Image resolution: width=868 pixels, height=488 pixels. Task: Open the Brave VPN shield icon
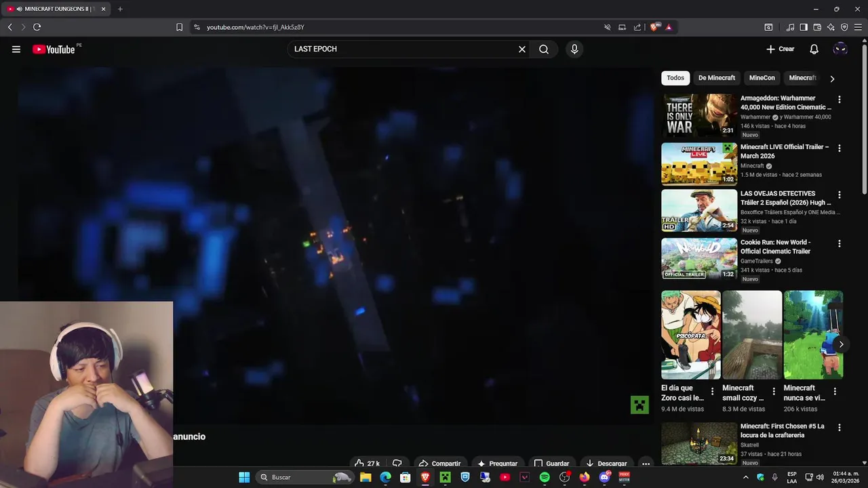point(844,27)
